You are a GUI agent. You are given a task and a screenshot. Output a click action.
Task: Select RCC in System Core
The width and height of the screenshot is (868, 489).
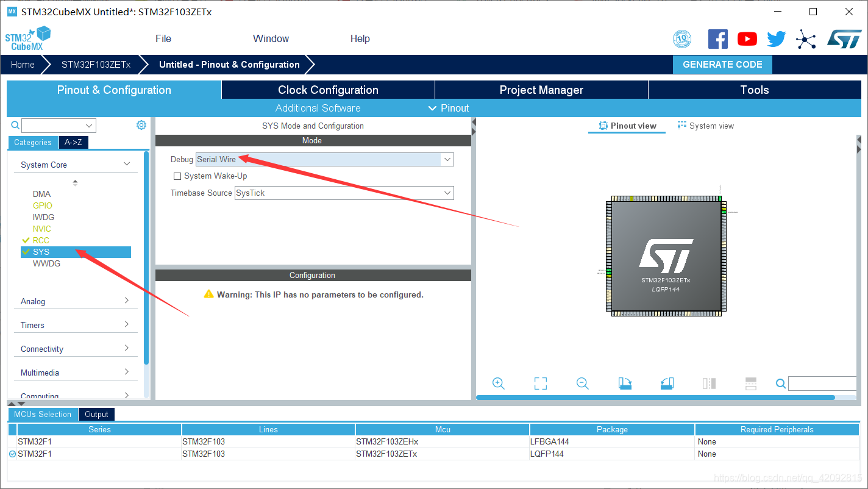pyautogui.click(x=41, y=240)
